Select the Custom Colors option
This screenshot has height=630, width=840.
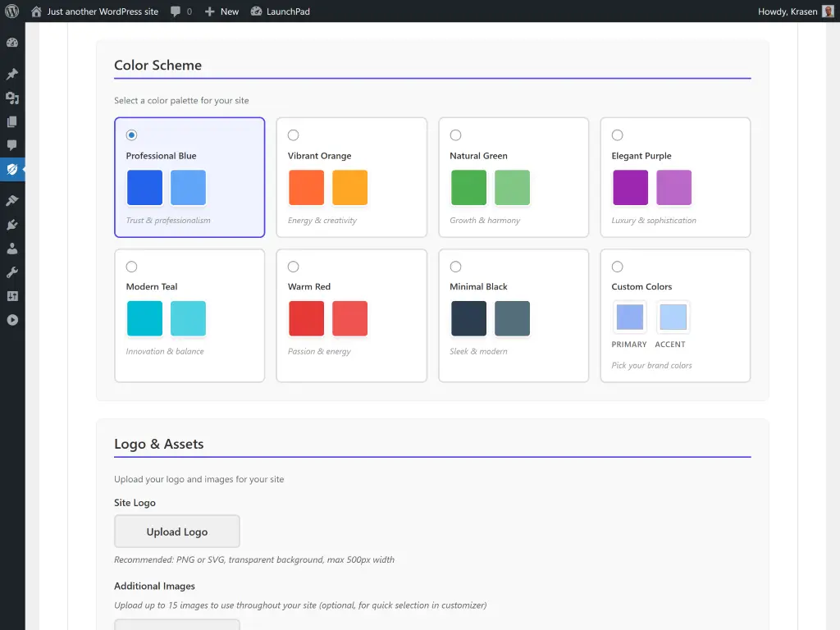617,267
